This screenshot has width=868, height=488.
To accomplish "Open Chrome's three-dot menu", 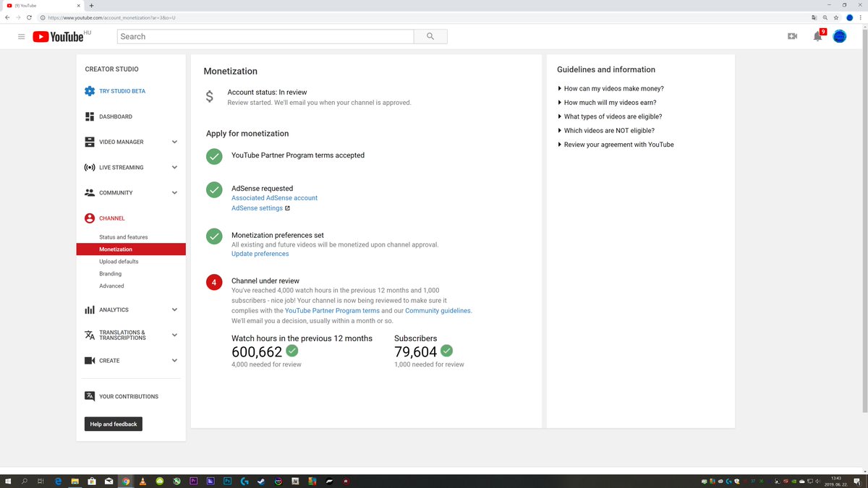I will pyautogui.click(x=860, y=17).
